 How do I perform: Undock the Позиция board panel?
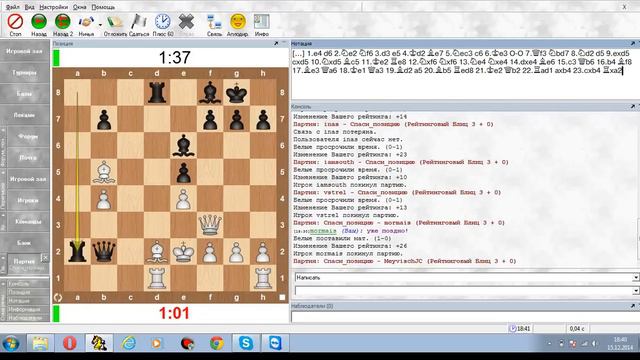pos(276,43)
